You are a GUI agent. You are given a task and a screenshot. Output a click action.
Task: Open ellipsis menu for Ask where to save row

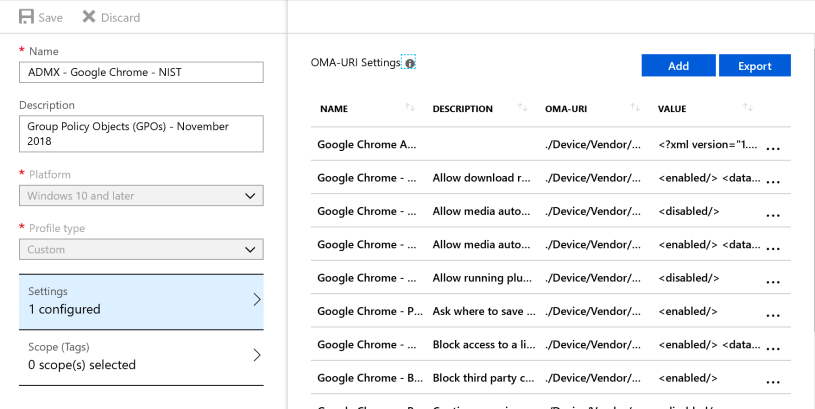pyautogui.click(x=772, y=312)
